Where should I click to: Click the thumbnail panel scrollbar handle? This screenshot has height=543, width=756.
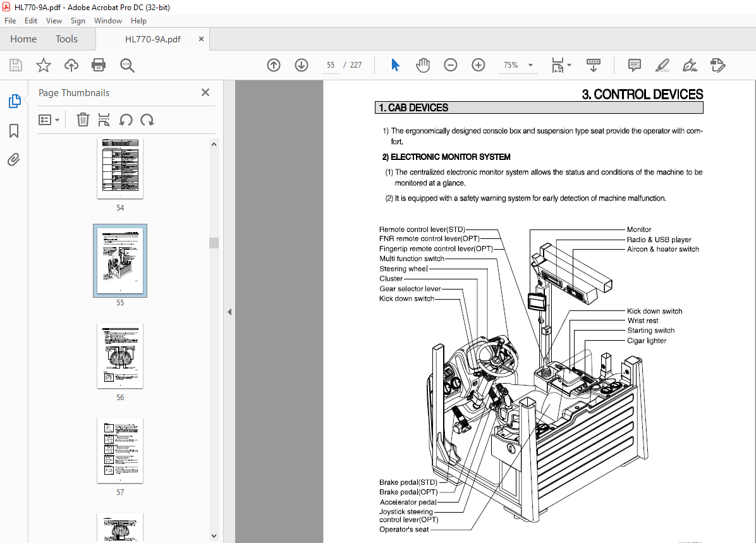(x=214, y=243)
